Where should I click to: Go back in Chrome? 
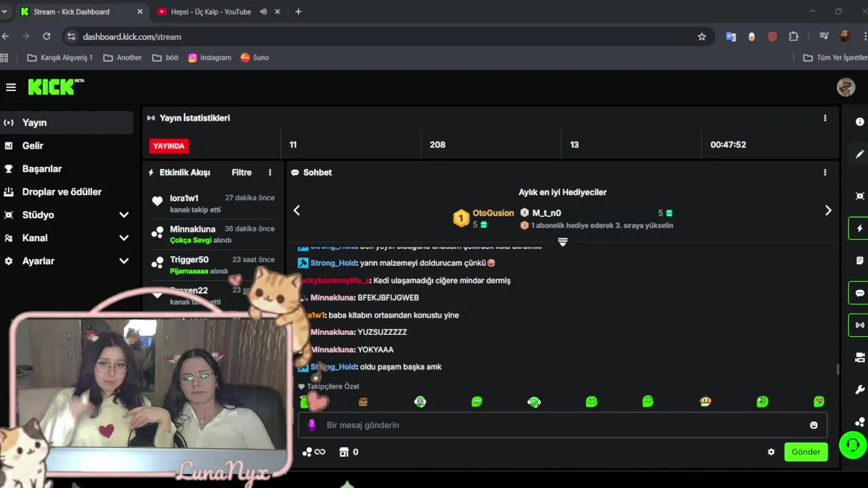click(x=5, y=37)
